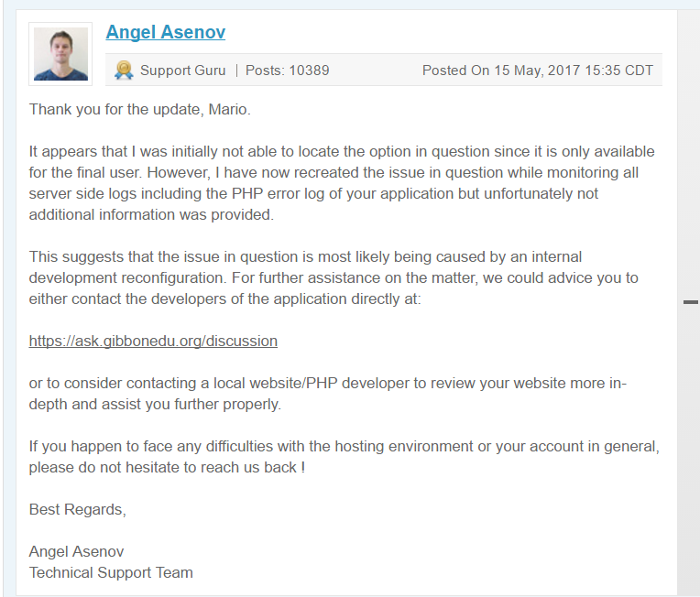
Task: Click the Support Guru rank label
Action: click(x=182, y=71)
